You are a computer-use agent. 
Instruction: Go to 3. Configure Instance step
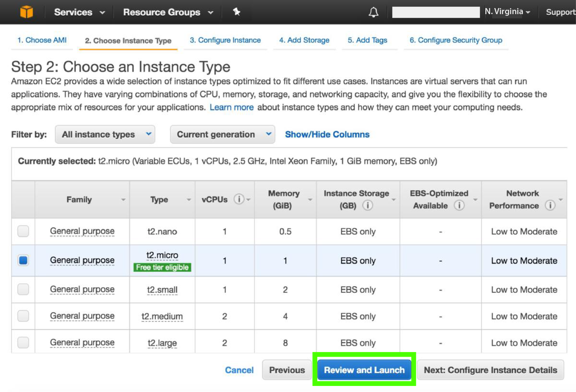(225, 40)
